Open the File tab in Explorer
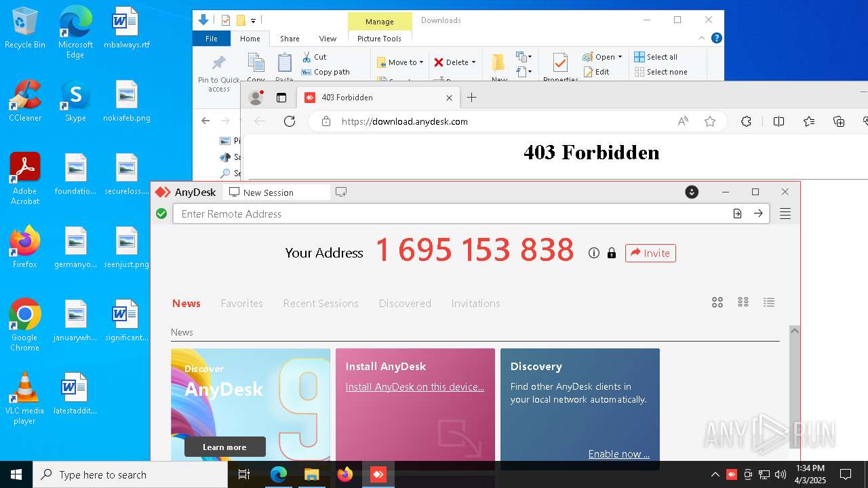This screenshot has width=868, height=488. coord(212,39)
